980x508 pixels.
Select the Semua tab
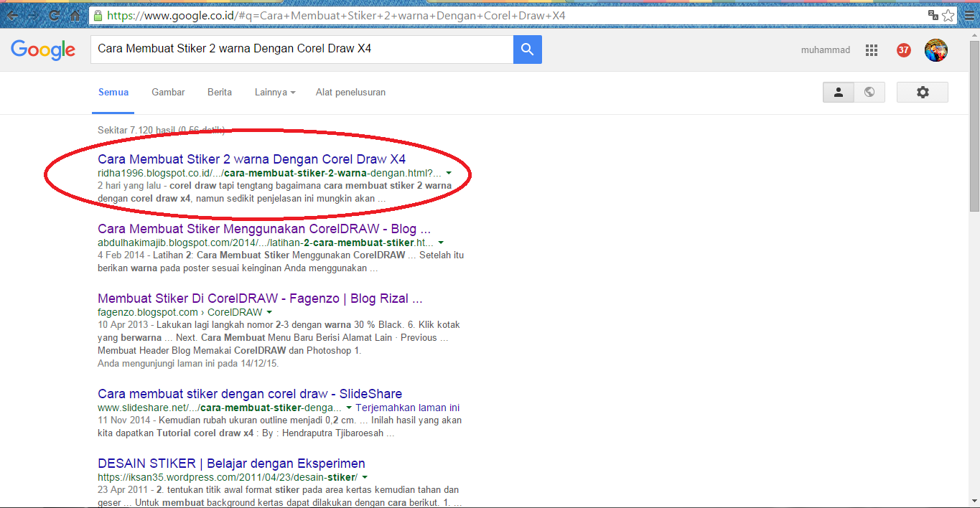point(113,93)
